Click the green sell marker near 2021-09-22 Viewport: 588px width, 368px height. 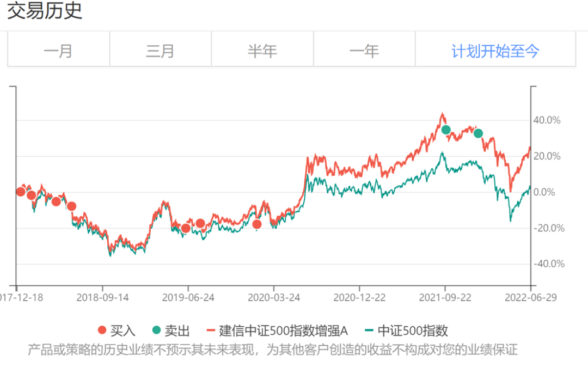[446, 130]
